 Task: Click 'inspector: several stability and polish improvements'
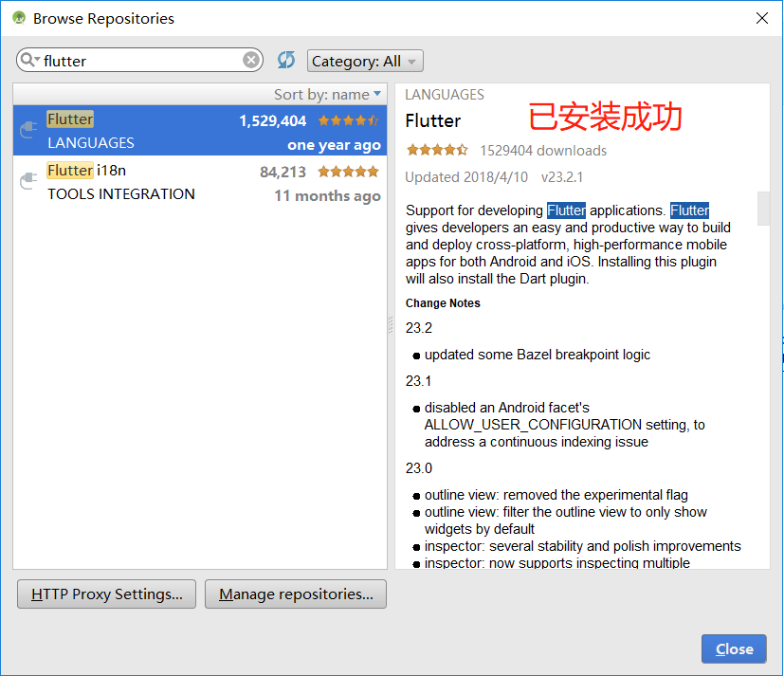coord(582,546)
